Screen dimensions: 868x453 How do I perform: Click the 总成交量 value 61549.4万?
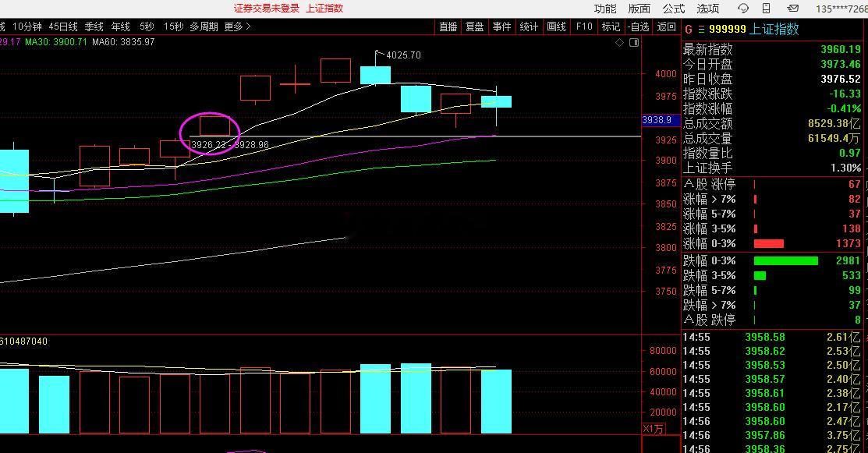[834, 138]
